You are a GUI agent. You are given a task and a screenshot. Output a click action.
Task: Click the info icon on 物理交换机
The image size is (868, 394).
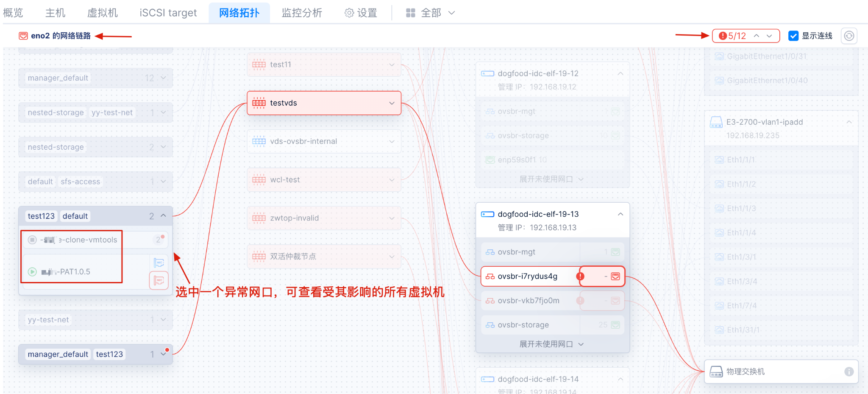[x=849, y=372]
